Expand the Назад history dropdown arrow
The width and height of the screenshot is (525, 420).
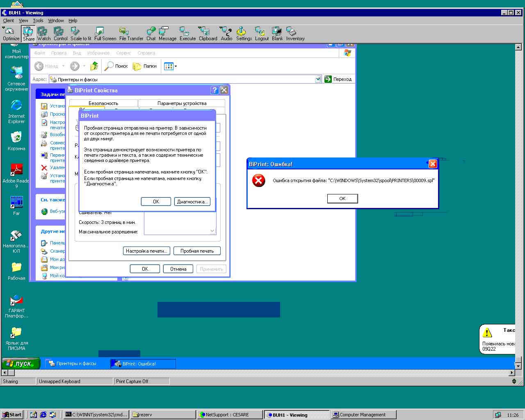(x=64, y=66)
